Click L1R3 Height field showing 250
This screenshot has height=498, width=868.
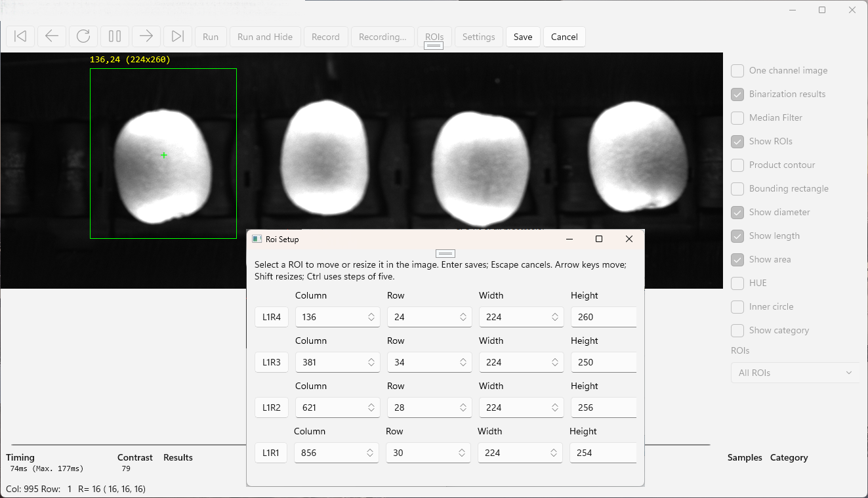tap(604, 362)
